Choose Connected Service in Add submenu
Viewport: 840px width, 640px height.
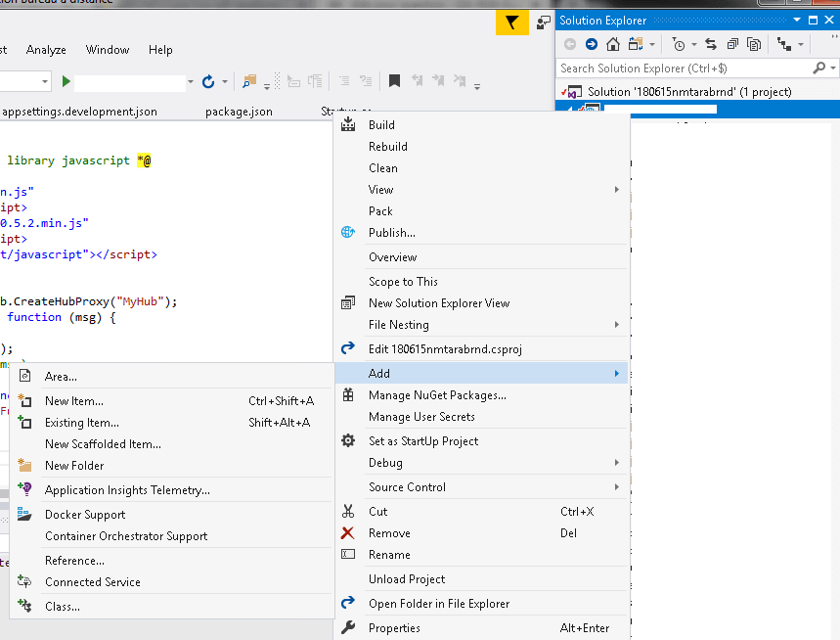click(172, 582)
